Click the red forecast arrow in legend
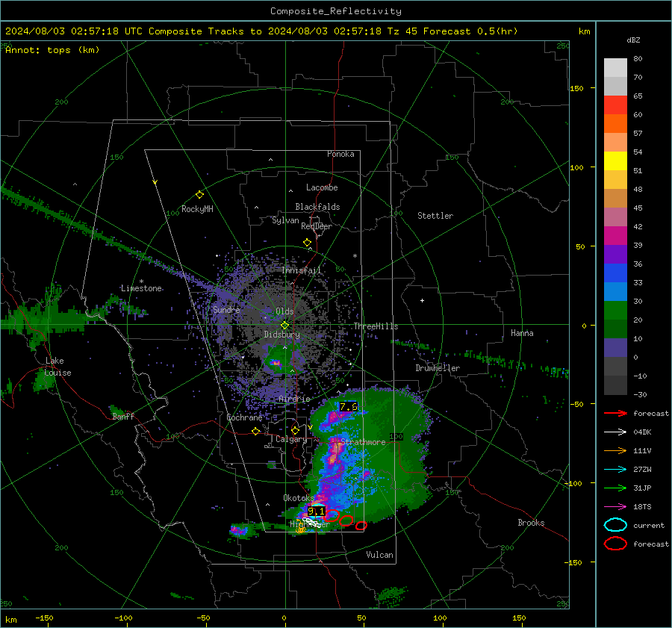Screen dimensions: 672x628 (x=615, y=413)
